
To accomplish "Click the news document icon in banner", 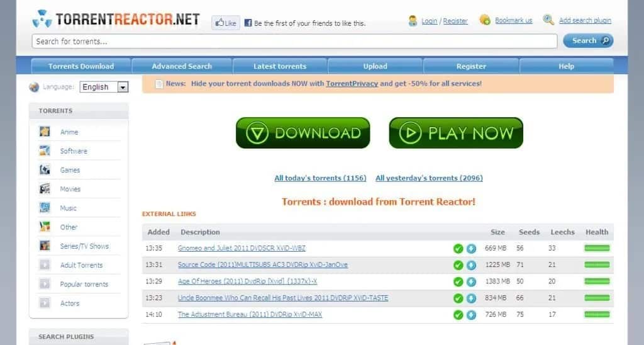I will [159, 84].
